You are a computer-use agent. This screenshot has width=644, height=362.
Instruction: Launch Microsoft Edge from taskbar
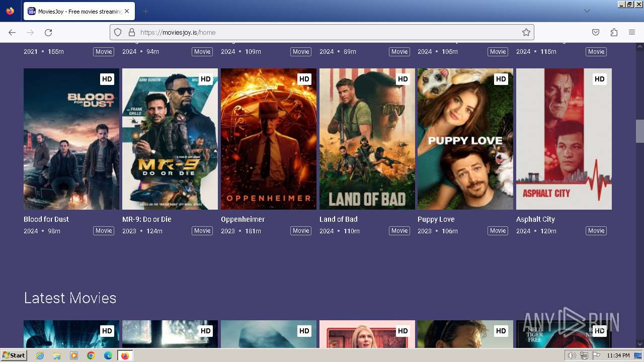[108, 355]
